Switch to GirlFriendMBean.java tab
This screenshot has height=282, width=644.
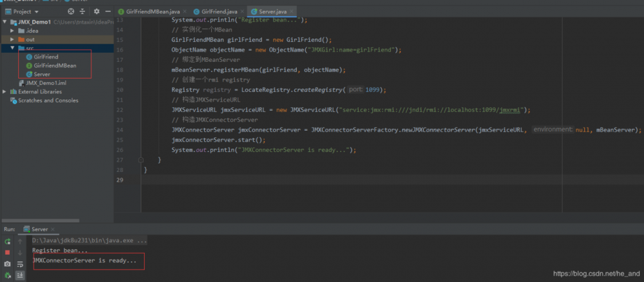click(153, 12)
